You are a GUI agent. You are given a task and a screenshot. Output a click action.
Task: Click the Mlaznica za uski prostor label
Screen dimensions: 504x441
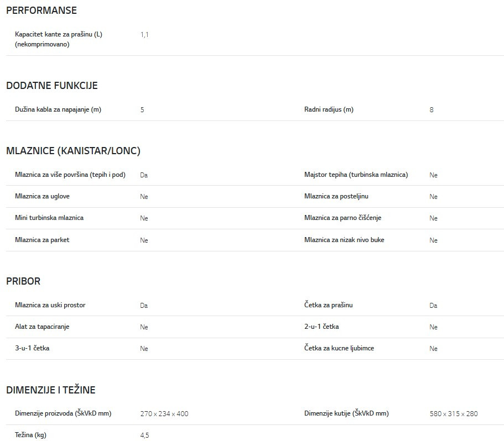50,305
